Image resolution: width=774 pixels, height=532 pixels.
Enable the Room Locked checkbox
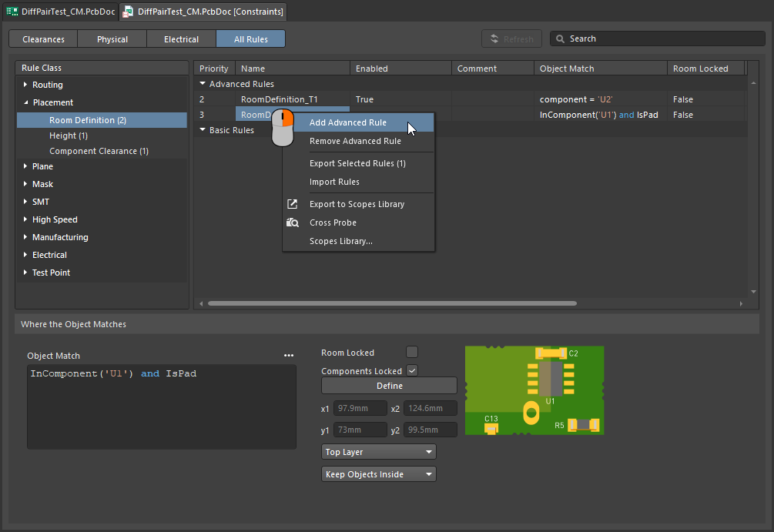(412, 352)
